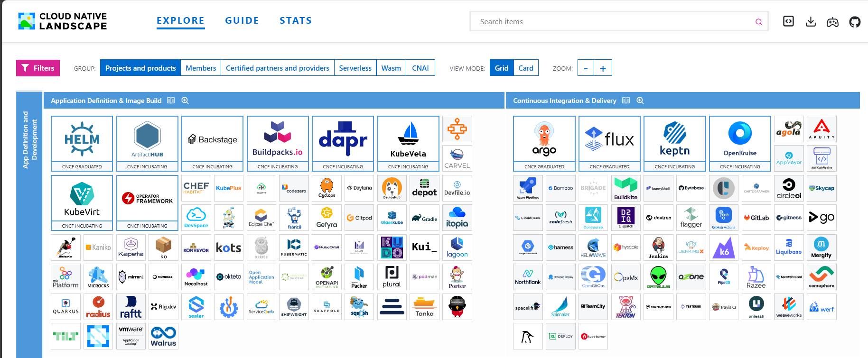Image resolution: width=868 pixels, height=358 pixels.
Task: Open the OpenKruise project card
Action: (740, 143)
